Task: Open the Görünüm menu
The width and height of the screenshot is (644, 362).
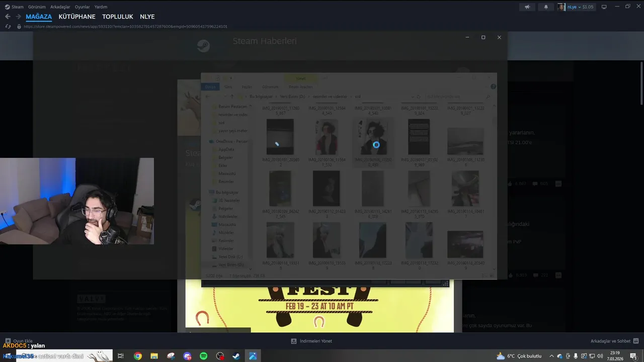Action: click(x=37, y=7)
